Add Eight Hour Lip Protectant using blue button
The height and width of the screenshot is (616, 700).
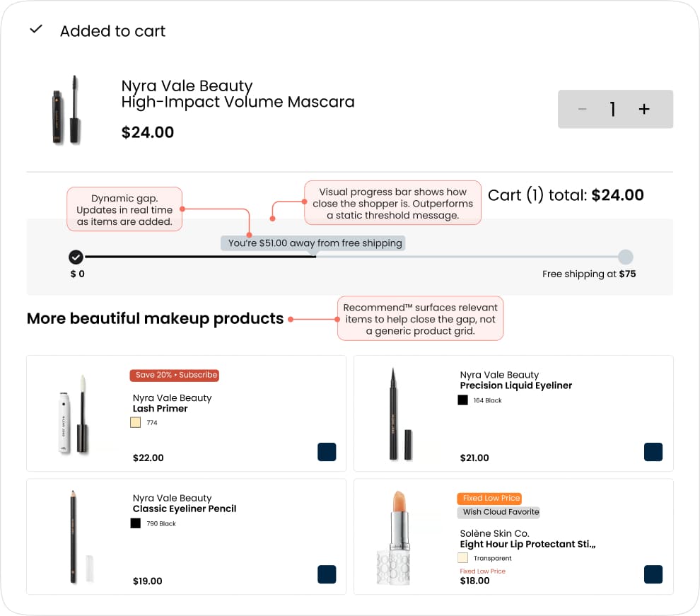653,574
